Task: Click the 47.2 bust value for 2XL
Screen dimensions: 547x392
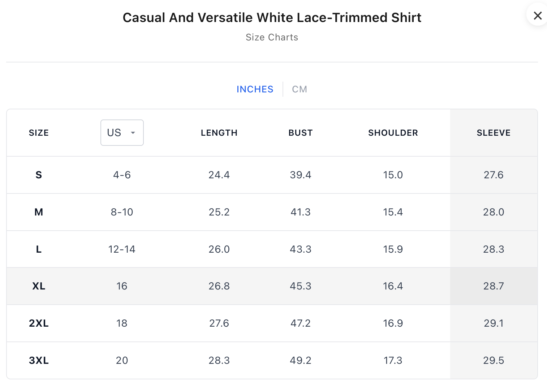Action: pyautogui.click(x=300, y=323)
